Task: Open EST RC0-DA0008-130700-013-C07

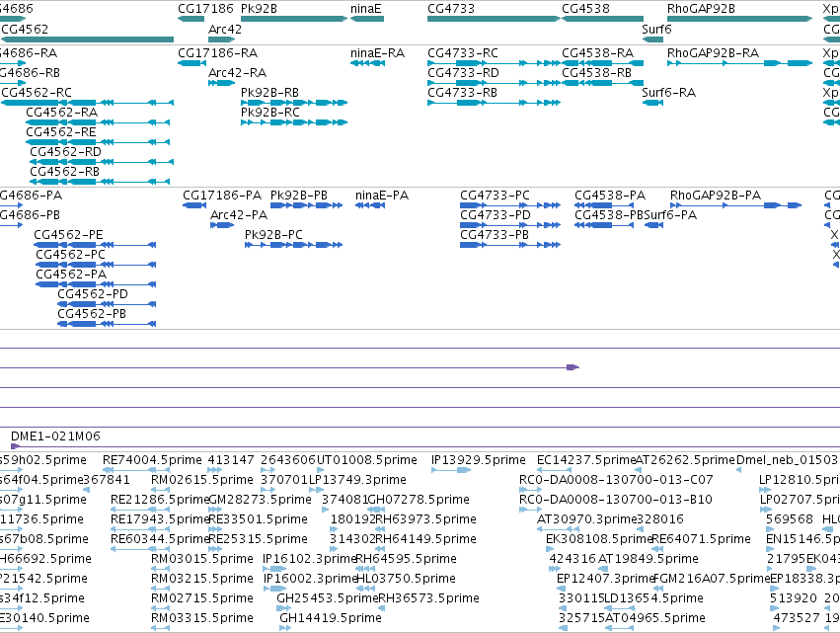Action: (x=616, y=480)
